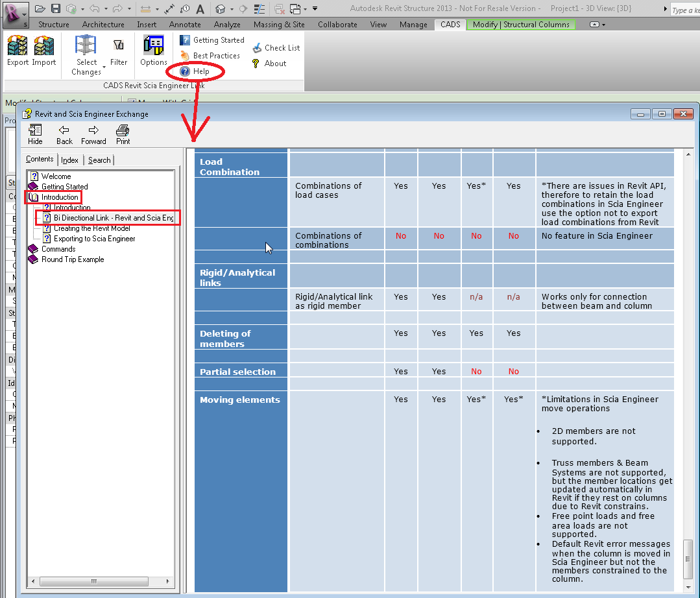This screenshot has height=598, width=700.
Task: Click Help in the CADS ribbon
Action: (x=195, y=71)
